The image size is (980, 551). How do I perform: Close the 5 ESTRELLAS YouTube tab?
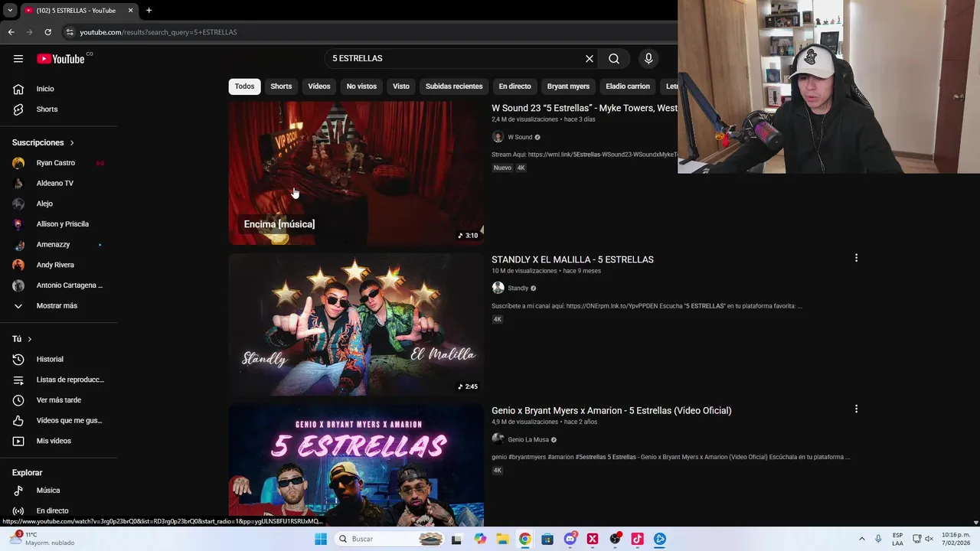(130, 10)
